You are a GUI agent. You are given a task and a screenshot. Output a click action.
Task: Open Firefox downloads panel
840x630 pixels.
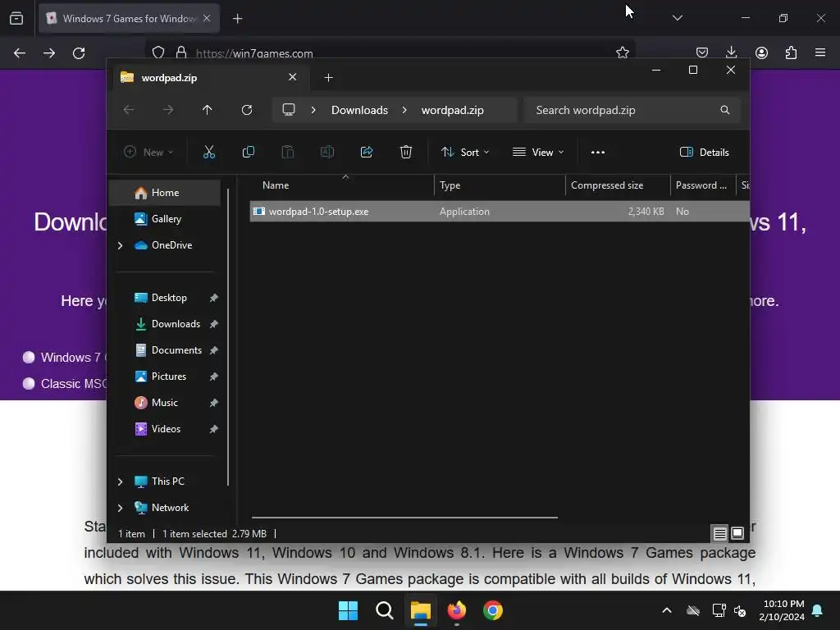(x=731, y=52)
